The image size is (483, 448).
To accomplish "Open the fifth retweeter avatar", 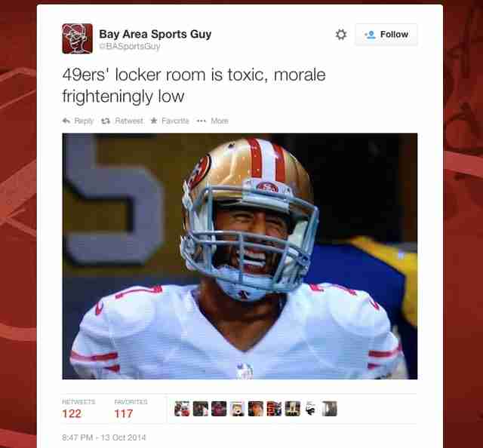I will click(256, 409).
